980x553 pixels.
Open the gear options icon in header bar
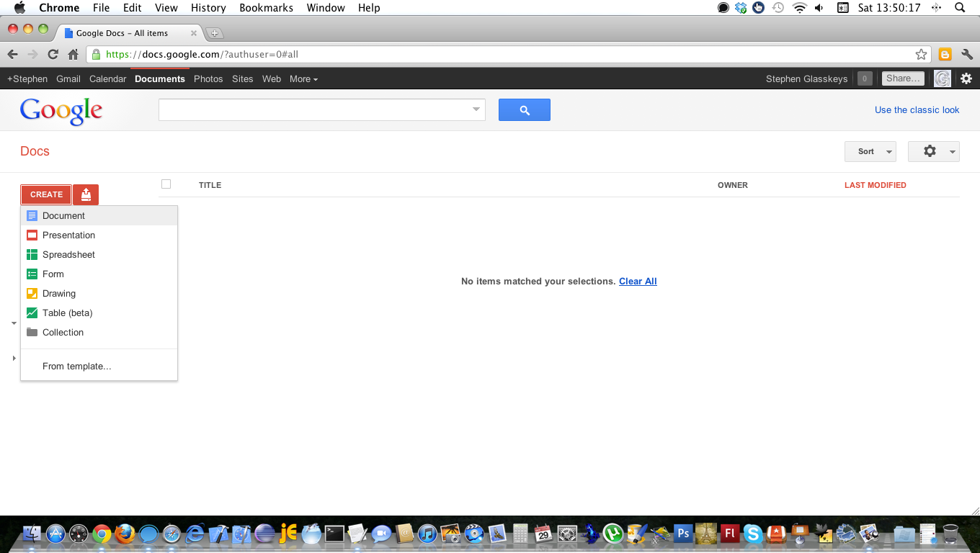966,78
